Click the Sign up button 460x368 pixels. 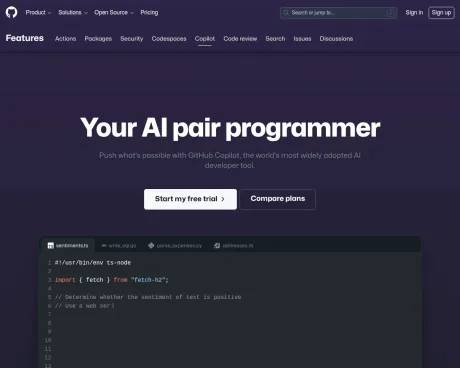(441, 13)
